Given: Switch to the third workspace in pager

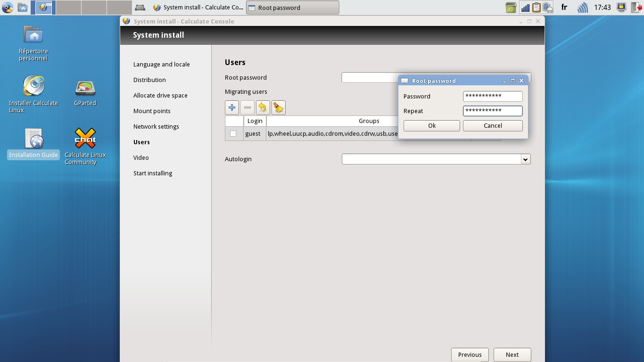Looking at the screenshot, I should 94,7.
